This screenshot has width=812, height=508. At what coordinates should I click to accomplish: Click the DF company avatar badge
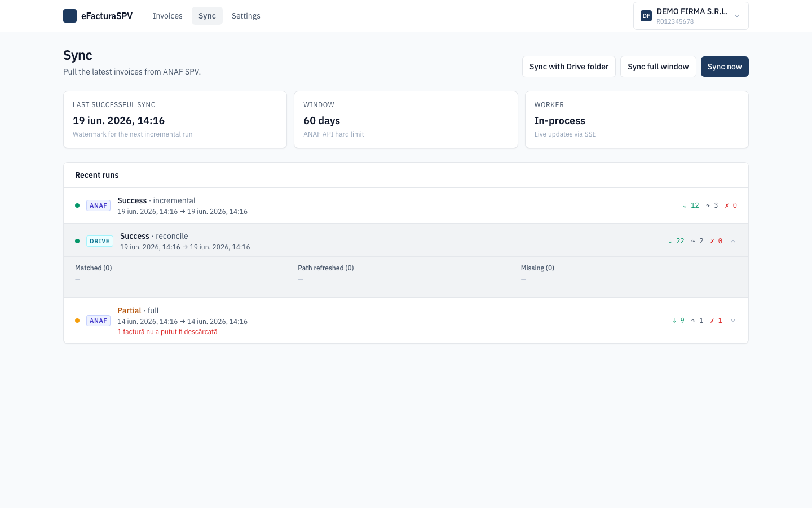click(646, 16)
